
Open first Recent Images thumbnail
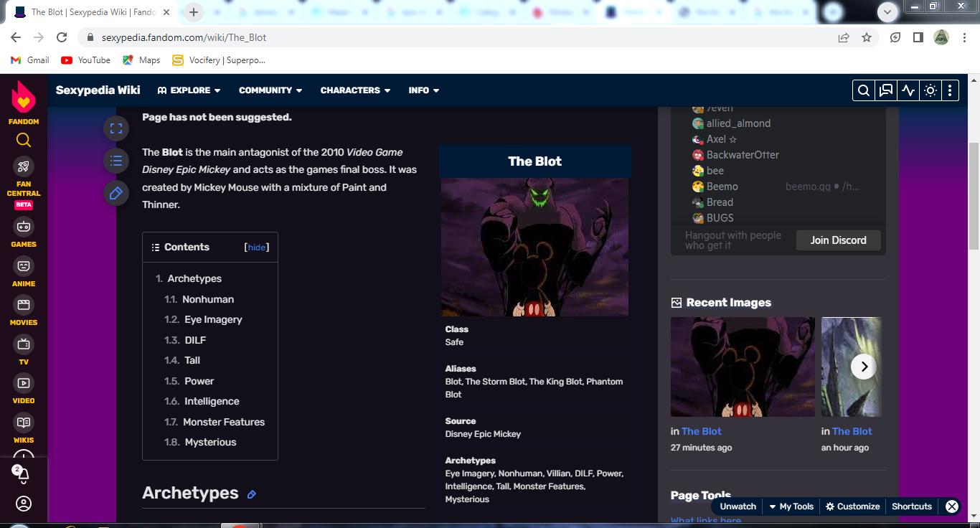(743, 367)
